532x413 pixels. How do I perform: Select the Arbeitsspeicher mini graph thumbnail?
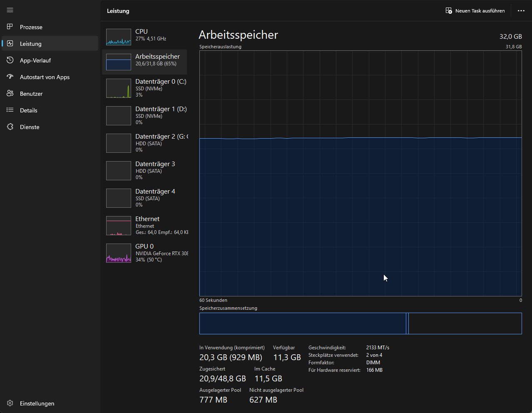point(119,62)
